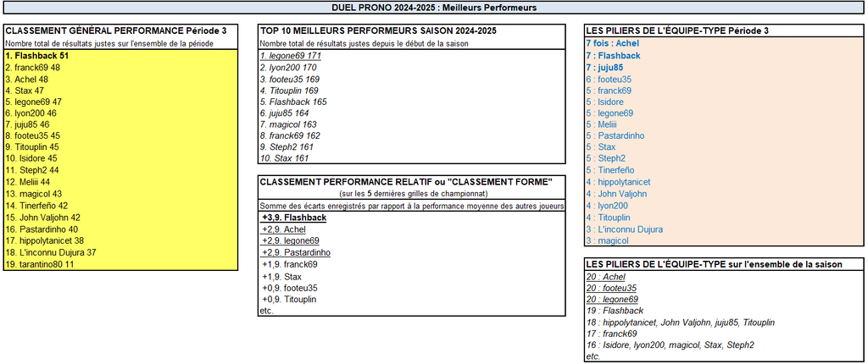The width and height of the screenshot is (868, 364).
Task: Click the +2,9 Pastardinho form entry
Action: (296, 252)
